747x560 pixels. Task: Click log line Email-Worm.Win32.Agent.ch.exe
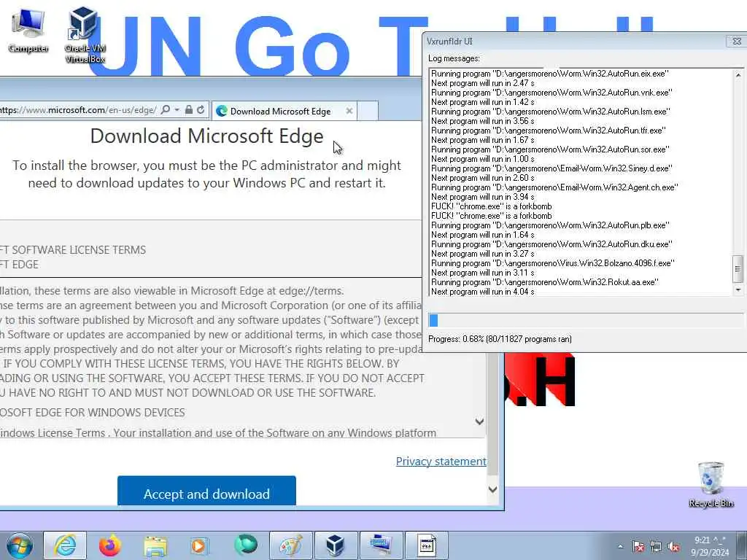click(554, 187)
